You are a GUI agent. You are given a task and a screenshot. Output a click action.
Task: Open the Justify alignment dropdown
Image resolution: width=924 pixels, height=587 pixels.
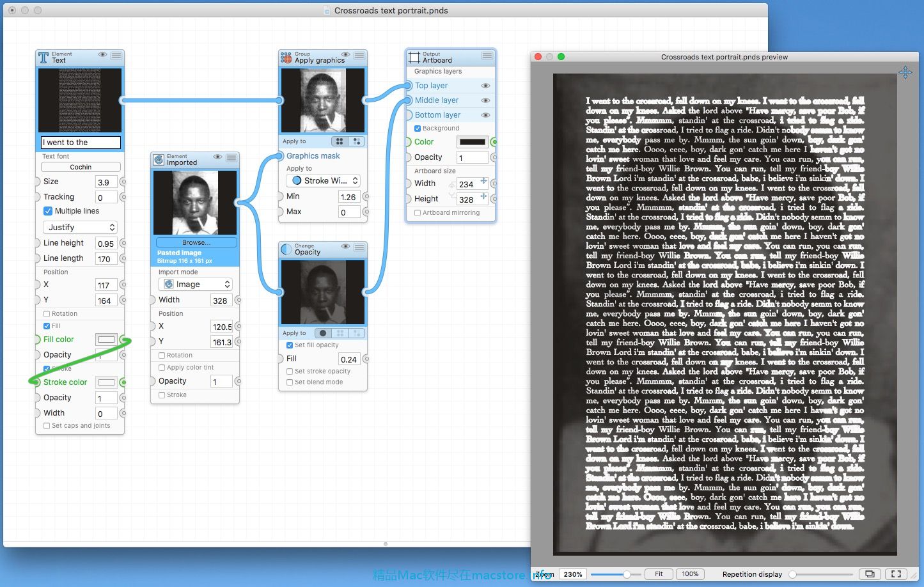pyautogui.click(x=81, y=227)
